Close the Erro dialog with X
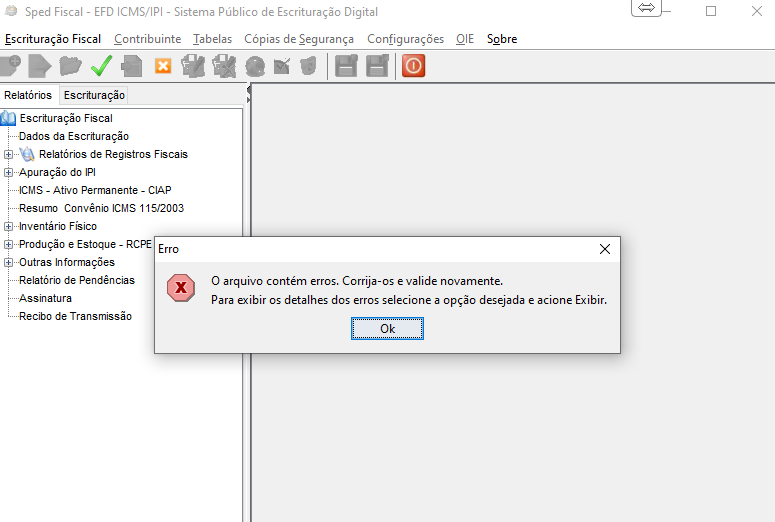 click(604, 248)
